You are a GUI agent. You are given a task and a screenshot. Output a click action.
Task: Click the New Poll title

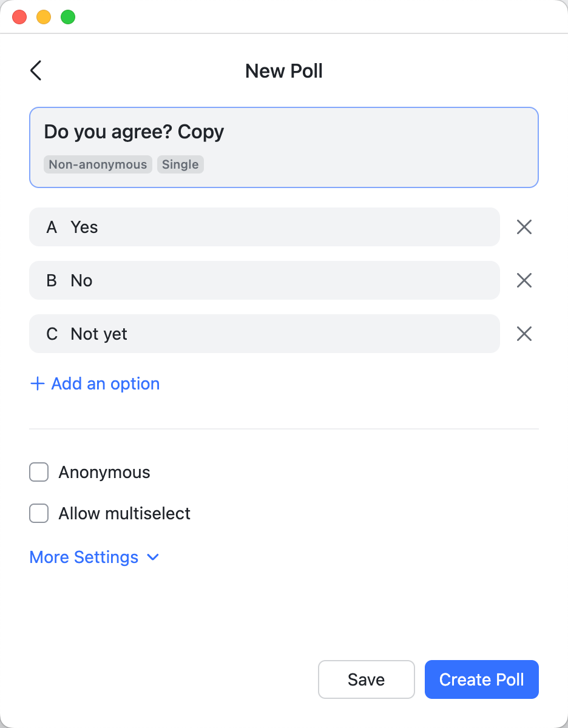point(283,71)
